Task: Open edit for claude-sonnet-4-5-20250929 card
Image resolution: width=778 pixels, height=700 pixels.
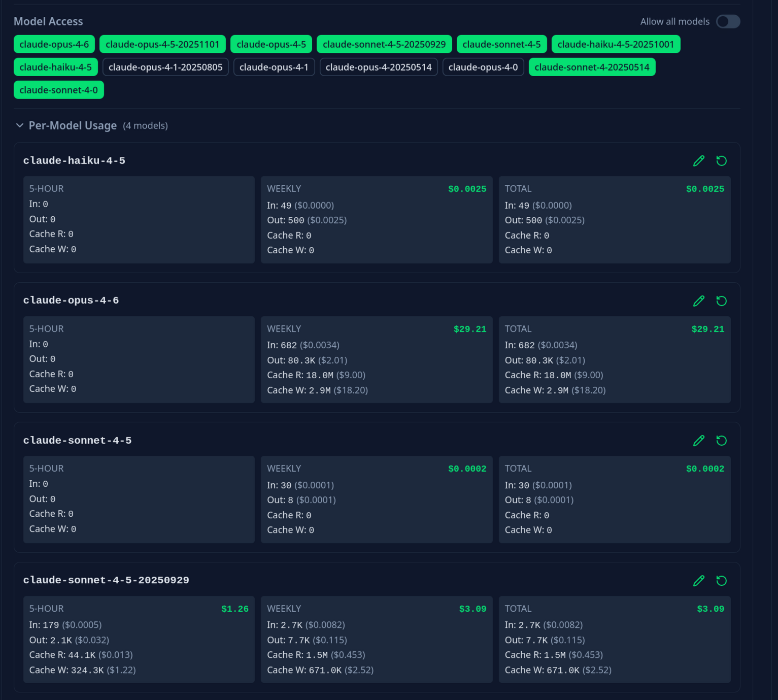Action: [x=699, y=581]
